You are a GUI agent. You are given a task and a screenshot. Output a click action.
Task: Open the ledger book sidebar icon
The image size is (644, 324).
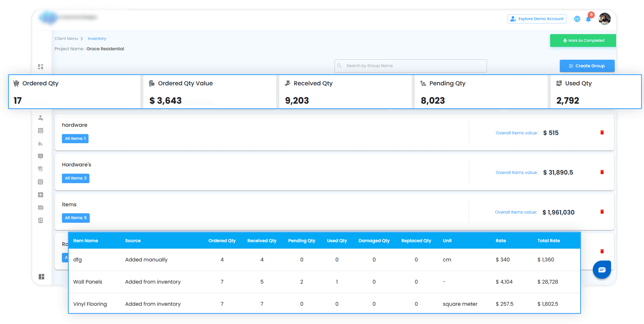40,220
